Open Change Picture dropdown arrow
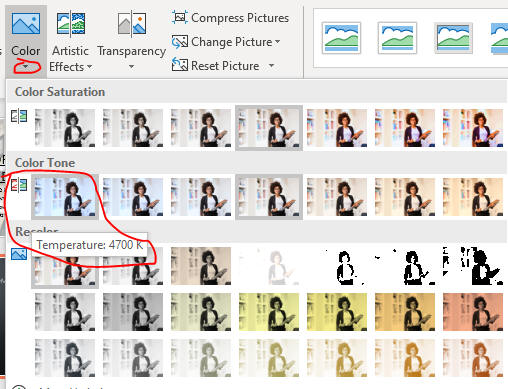This screenshot has height=389, width=508. tap(277, 42)
